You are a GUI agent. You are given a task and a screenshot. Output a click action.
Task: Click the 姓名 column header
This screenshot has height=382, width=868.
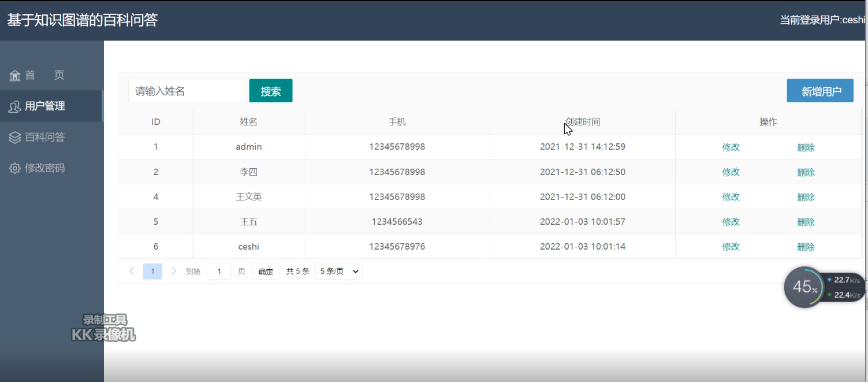click(x=248, y=122)
